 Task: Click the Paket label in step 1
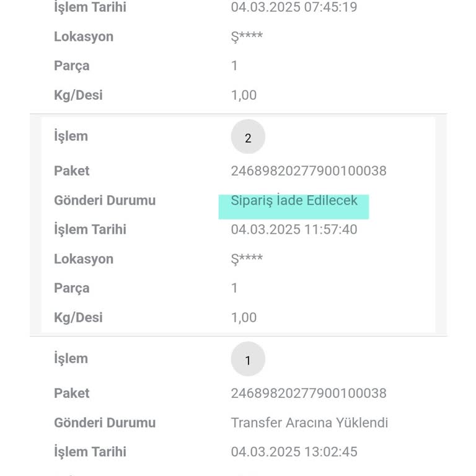[72, 394]
